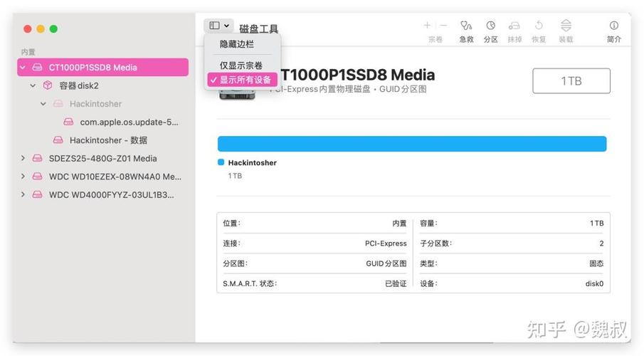Viewport: 644px width, 356px height.
Task: Open the sidebar view dropdown button
Action: (218, 26)
